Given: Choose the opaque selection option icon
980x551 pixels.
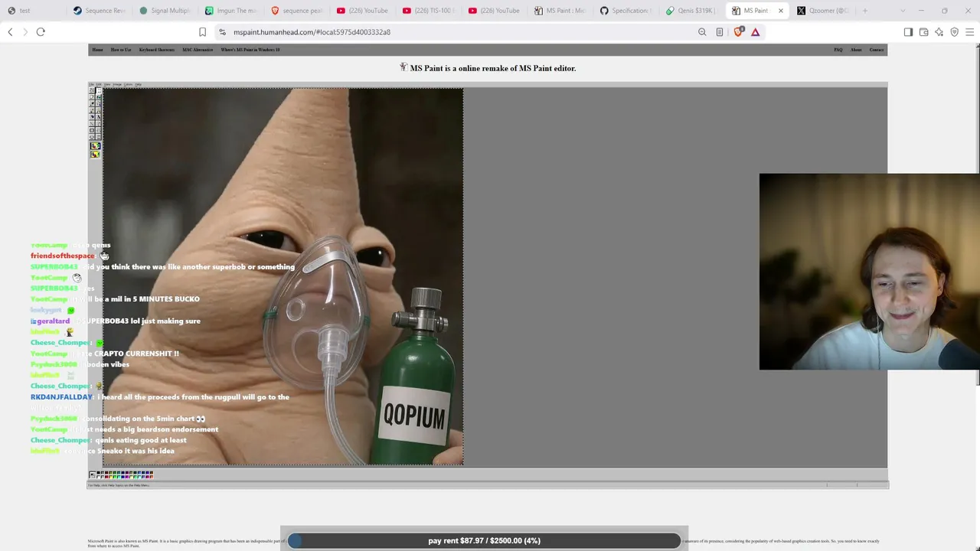Looking at the screenshot, I should 95,146.
